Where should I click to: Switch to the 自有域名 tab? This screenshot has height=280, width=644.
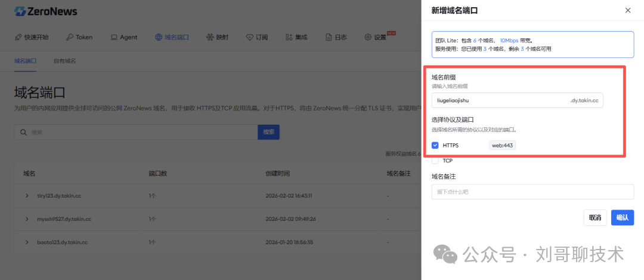tap(64, 61)
